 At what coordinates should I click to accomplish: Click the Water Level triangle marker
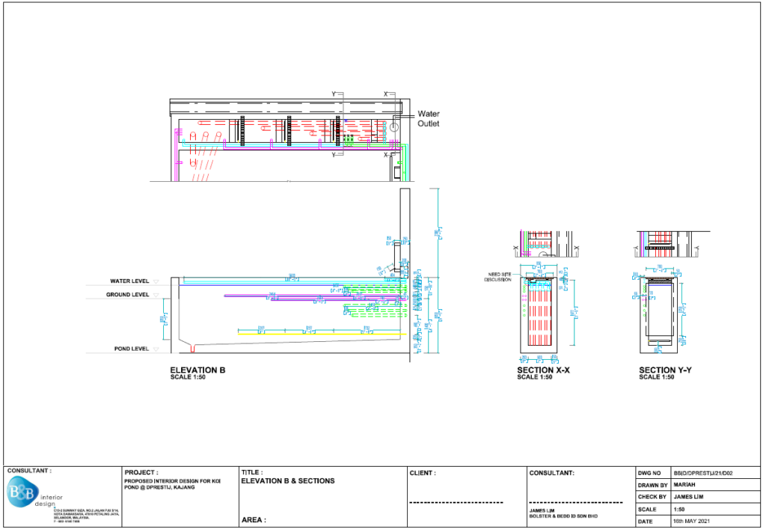click(156, 281)
